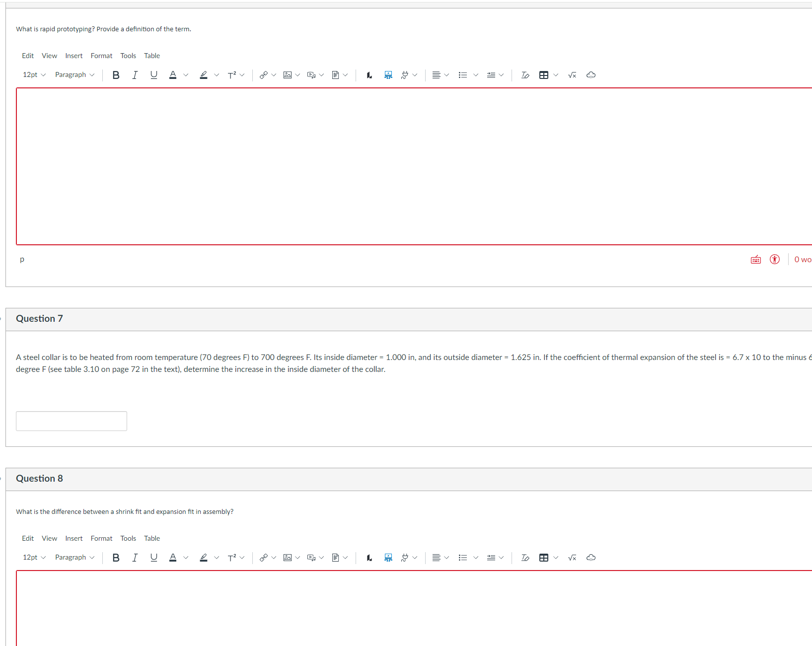
Task: Insert an equation in the Question 8 editor
Action: [x=572, y=558]
